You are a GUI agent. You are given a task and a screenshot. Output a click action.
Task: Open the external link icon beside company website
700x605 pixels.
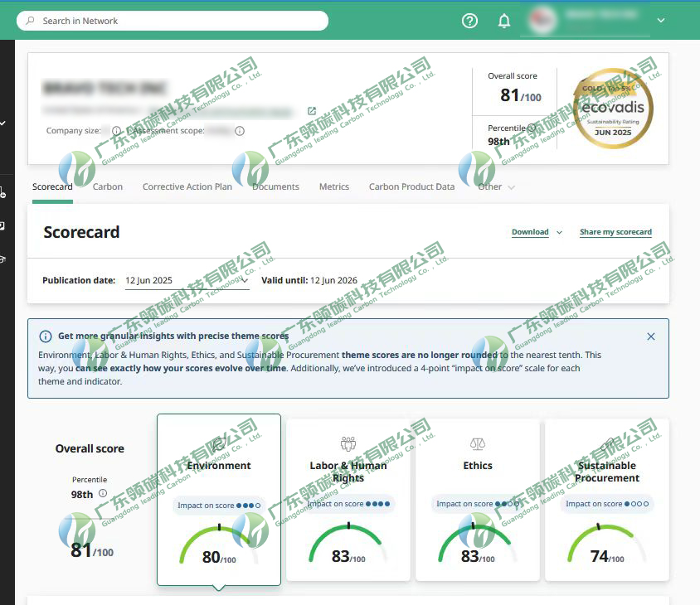tap(312, 111)
